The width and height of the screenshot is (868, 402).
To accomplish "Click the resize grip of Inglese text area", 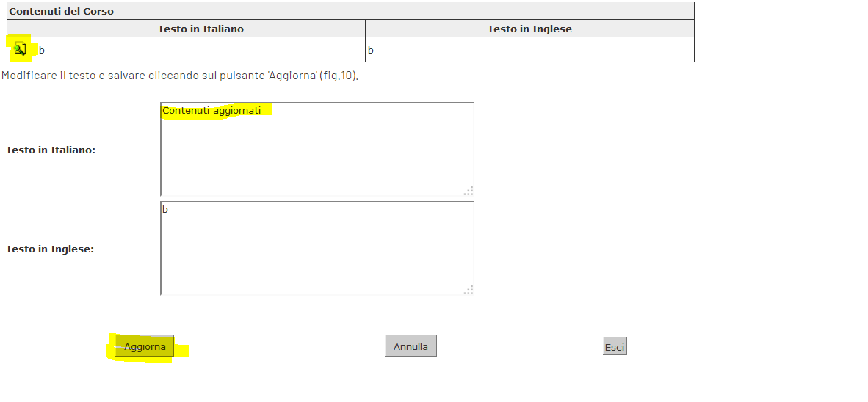I will pos(469,290).
